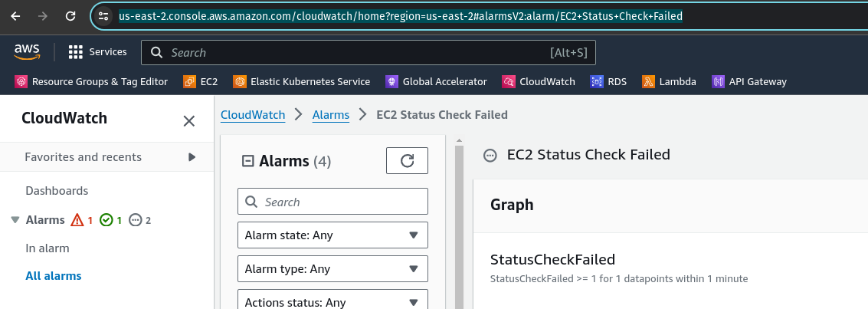Click the StatusCheckFailed threshold description text

pyautogui.click(x=619, y=278)
